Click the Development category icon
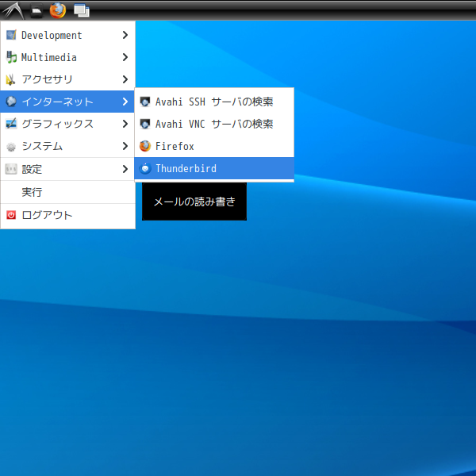Screen dimensions: 476x476 click(x=11, y=35)
